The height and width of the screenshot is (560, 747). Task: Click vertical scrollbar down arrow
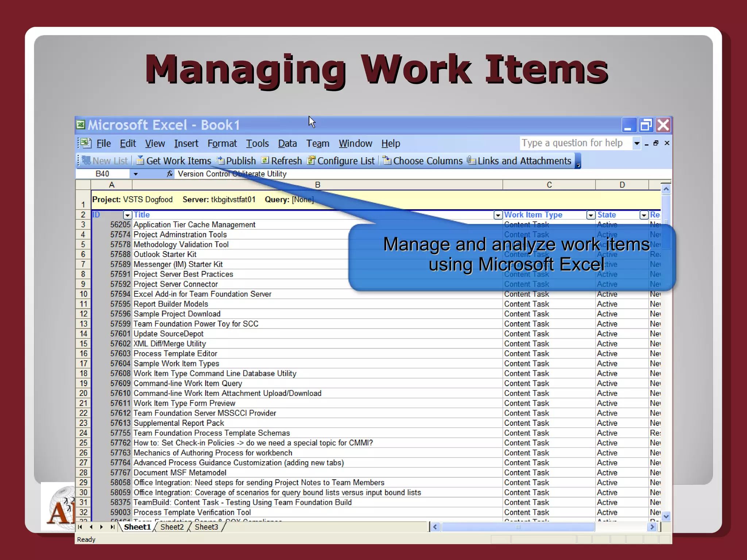pos(666,516)
